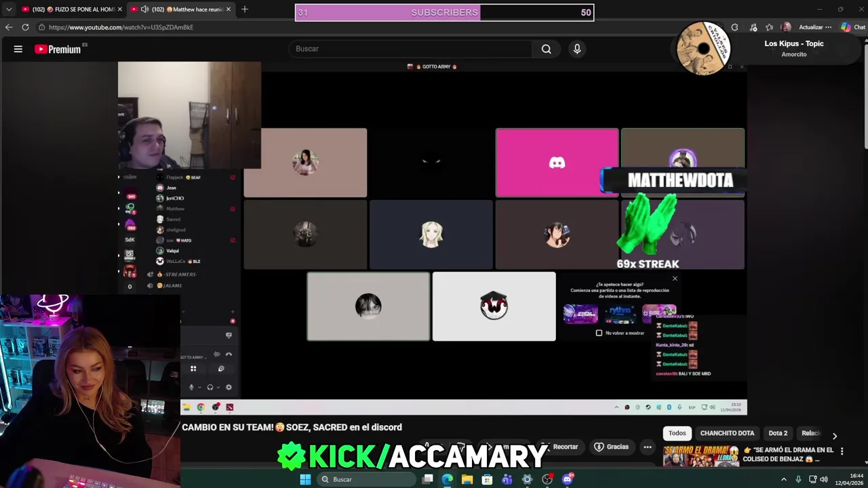Select the Matthew member in Discord list
The width and height of the screenshot is (868, 488).
point(175,209)
